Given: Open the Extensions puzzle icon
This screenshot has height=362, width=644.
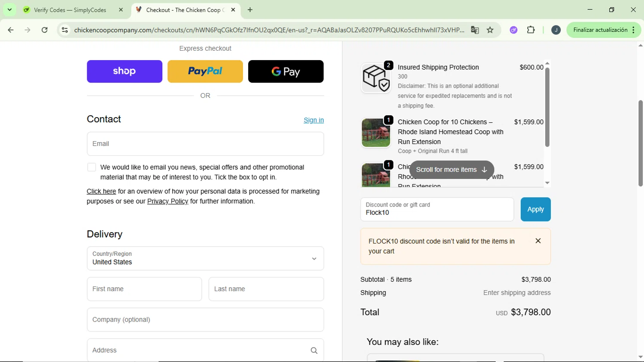Looking at the screenshot, I should (531, 30).
